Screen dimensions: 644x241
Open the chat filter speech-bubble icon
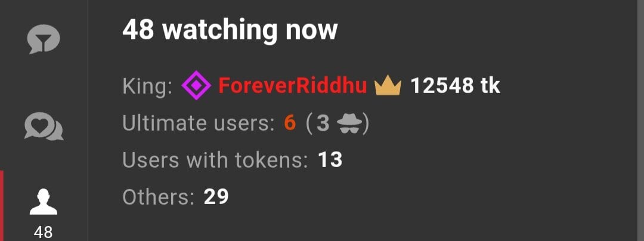pyautogui.click(x=43, y=39)
